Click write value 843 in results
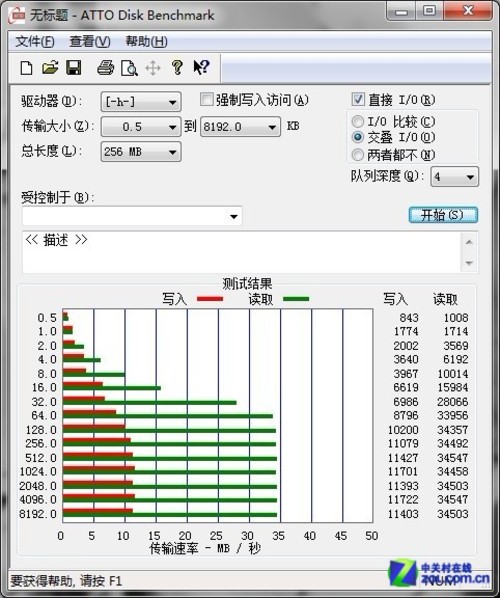 pyautogui.click(x=409, y=317)
